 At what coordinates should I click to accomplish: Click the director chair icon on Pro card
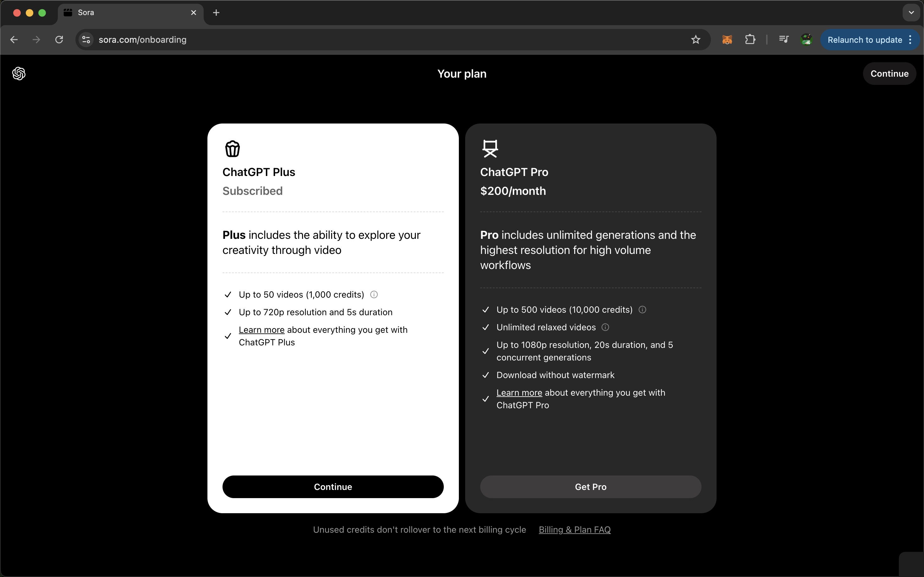(490, 149)
